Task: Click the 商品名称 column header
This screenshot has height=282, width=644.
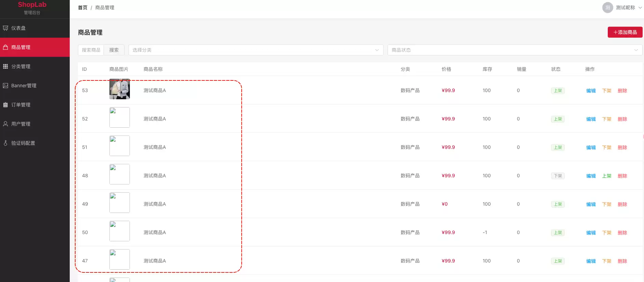Action: coord(153,69)
